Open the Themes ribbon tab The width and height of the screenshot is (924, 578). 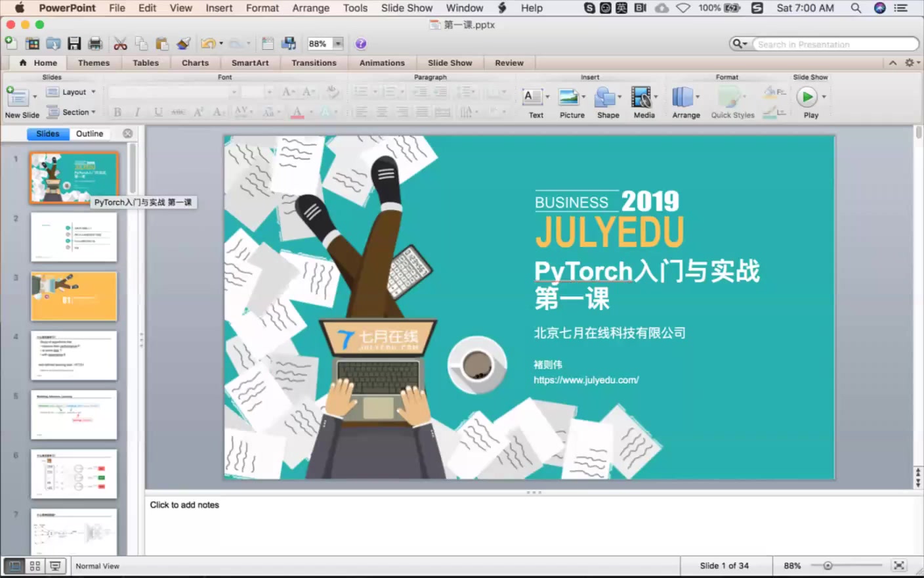point(94,63)
